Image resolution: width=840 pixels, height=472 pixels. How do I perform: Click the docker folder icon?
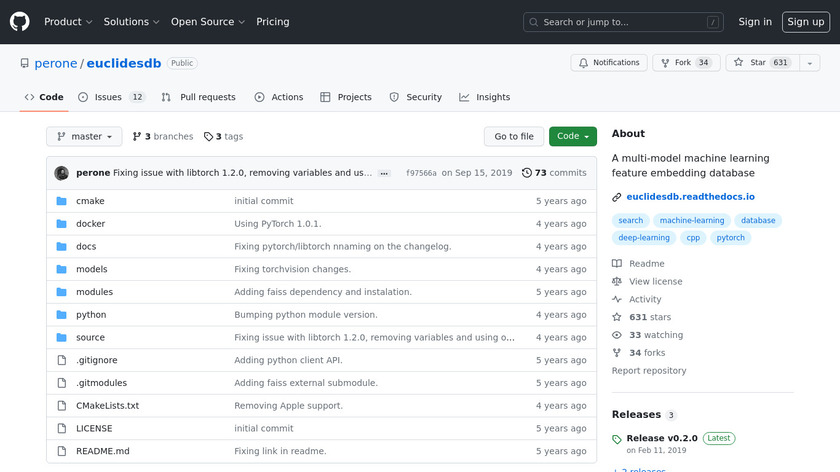[61, 224]
